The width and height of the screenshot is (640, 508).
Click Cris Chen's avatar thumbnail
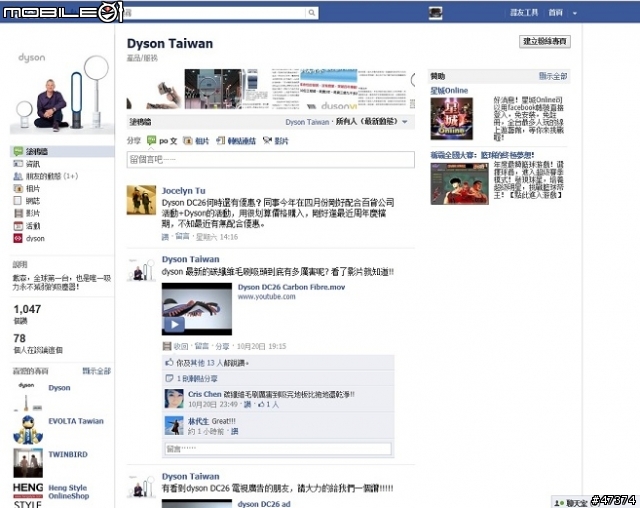click(174, 399)
